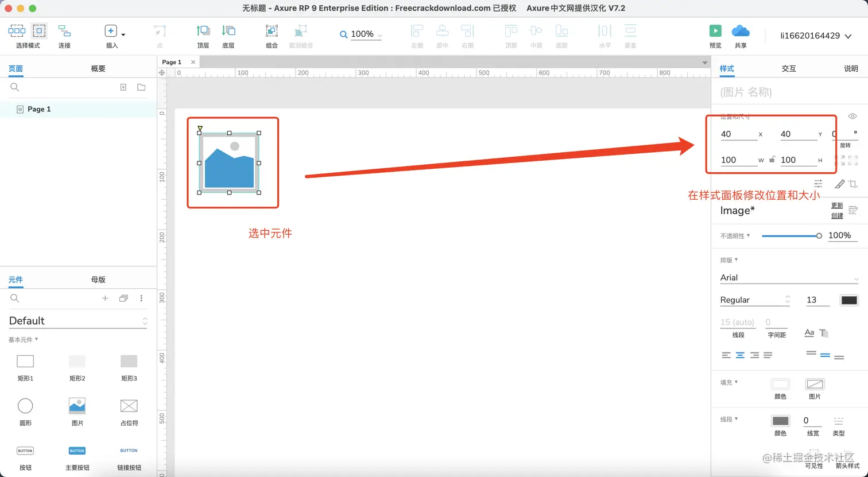Click the image slice knife icon
The image size is (868, 477).
(x=839, y=184)
